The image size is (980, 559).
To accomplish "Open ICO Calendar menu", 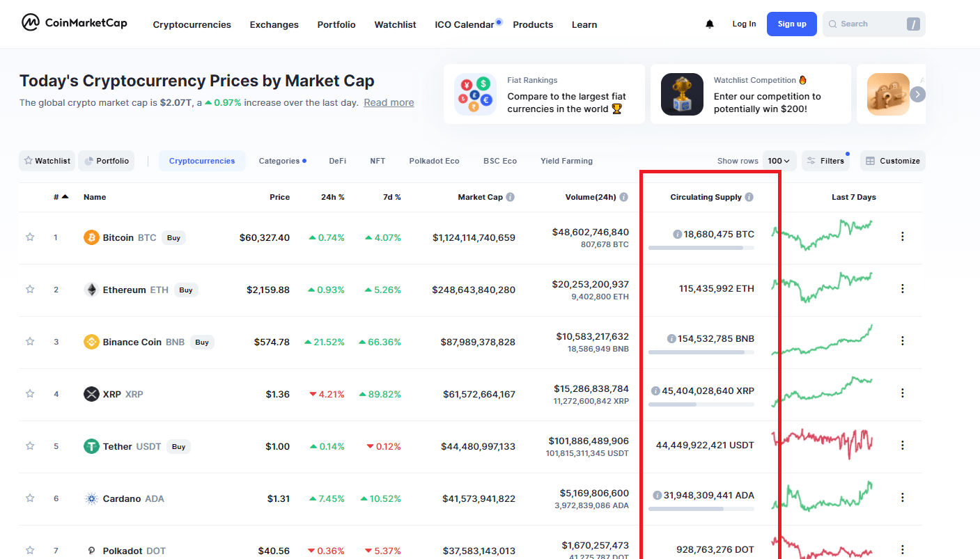I will (x=465, y=24).
